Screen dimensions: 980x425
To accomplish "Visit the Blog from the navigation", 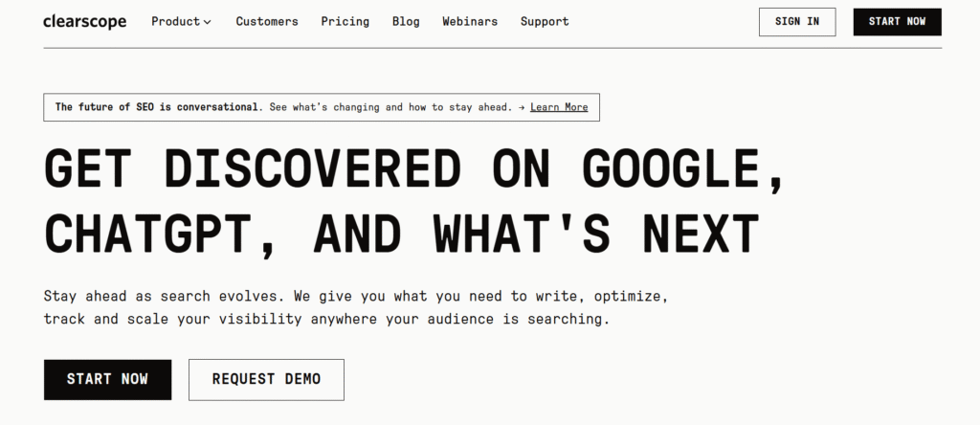I will click(x=406, y=21).
